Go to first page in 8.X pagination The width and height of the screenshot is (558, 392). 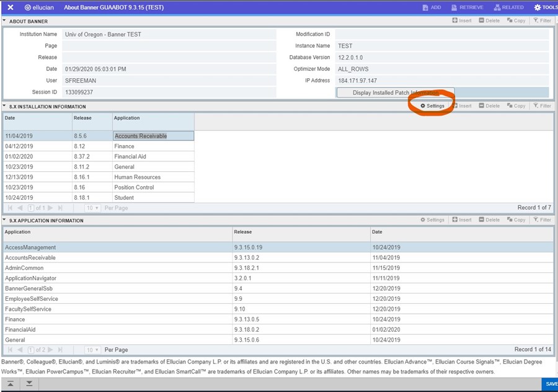coord(10,208)
